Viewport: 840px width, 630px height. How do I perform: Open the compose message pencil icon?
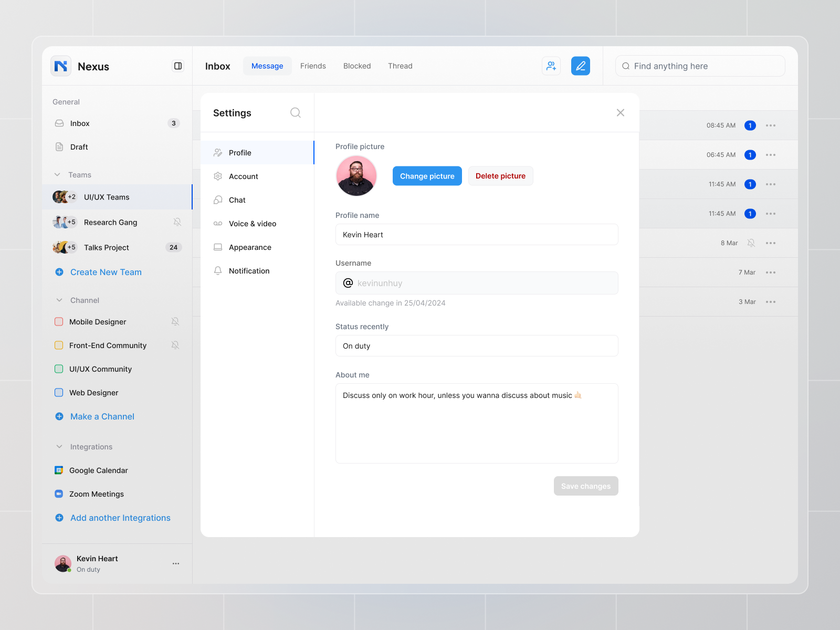(580, 66)
